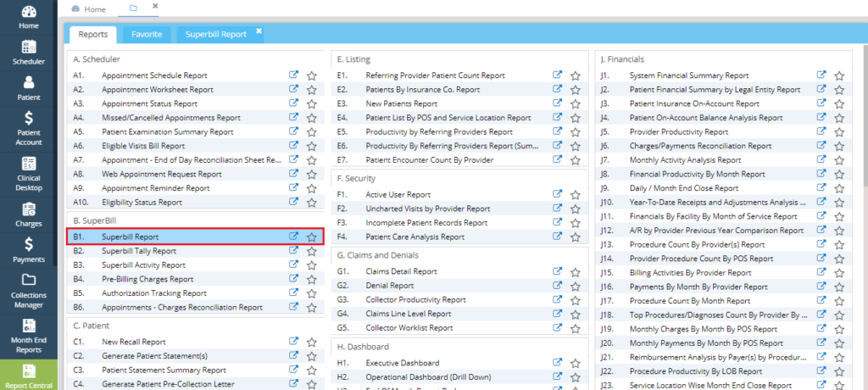Open Clinical Desktop module
Screen dimensions: 868x390
[x=28, y=175]
